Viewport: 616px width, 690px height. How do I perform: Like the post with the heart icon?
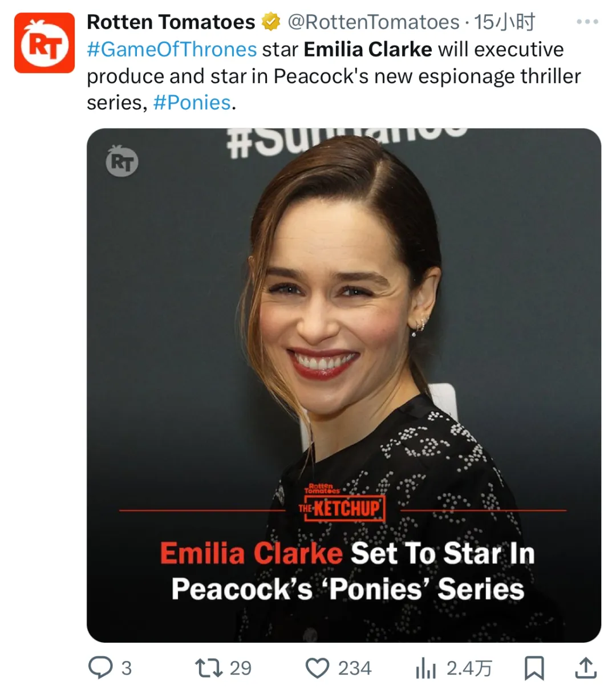318,668
